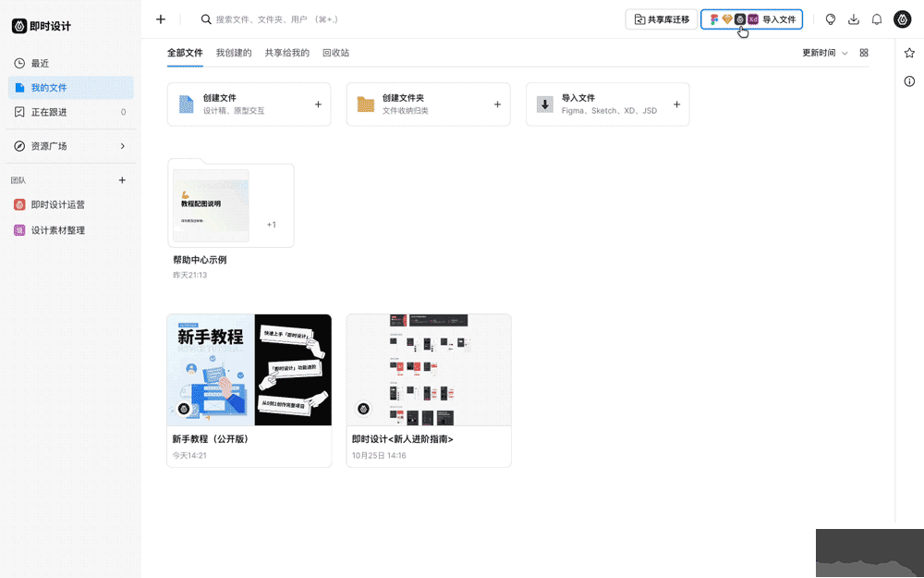Open the 更新时间 sort dropdown
The image size is (924, 578).
click(x=817, y=53)
